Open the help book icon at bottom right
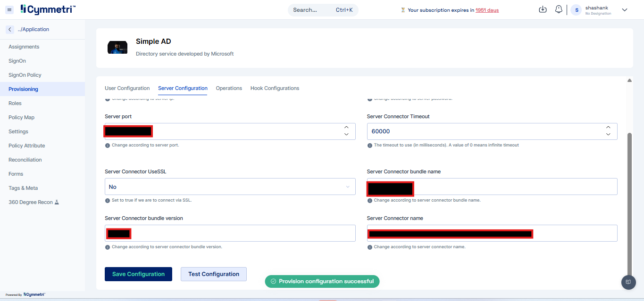 (x=628, y=282)
